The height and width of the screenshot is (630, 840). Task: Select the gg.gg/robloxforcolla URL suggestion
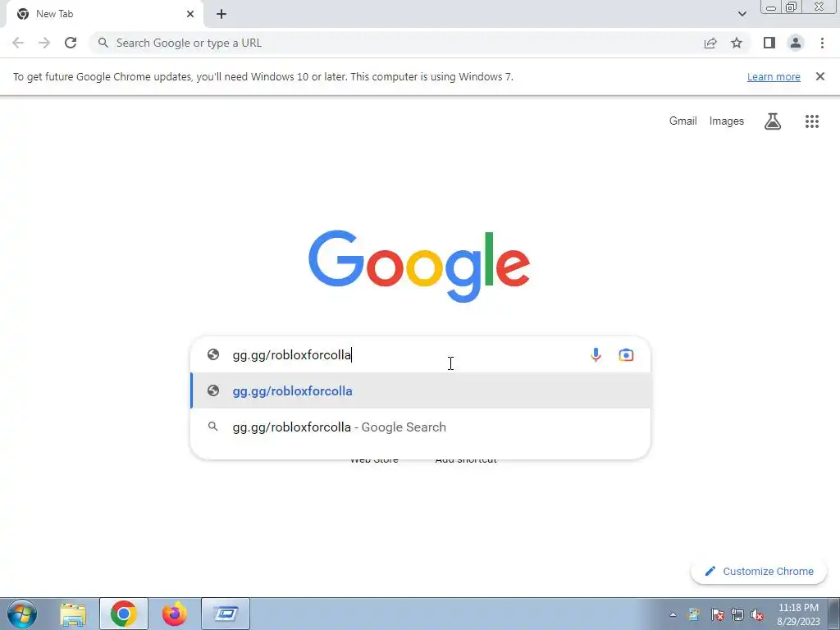coord(421,390)
